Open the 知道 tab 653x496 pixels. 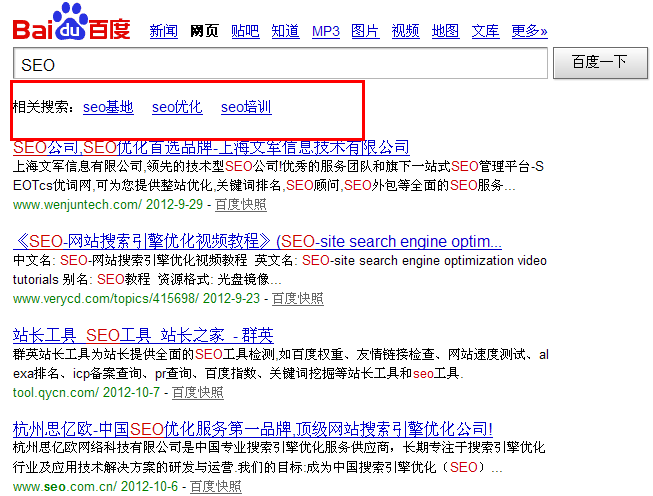tap(285, 32)
